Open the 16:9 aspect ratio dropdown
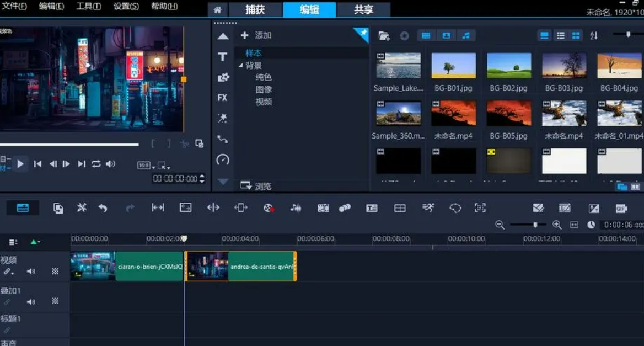This screenshot has height=346, width=644. 146,166
